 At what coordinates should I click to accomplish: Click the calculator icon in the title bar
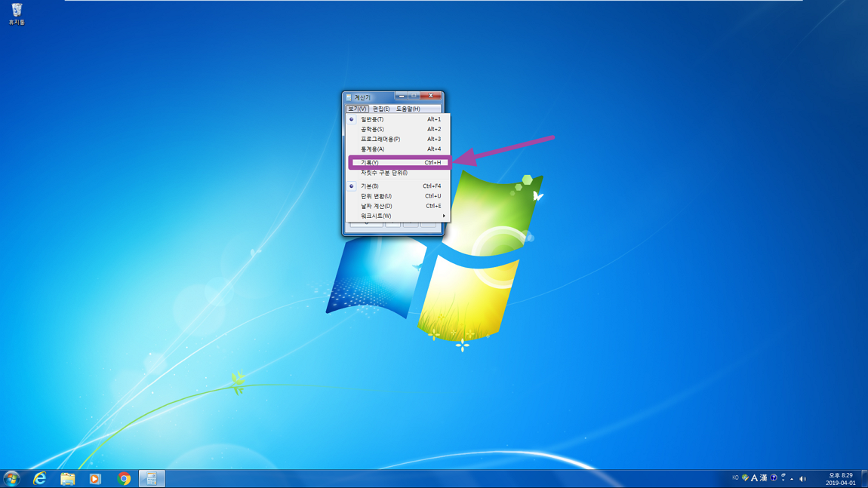pyautogui.click(x=349, y=97)
